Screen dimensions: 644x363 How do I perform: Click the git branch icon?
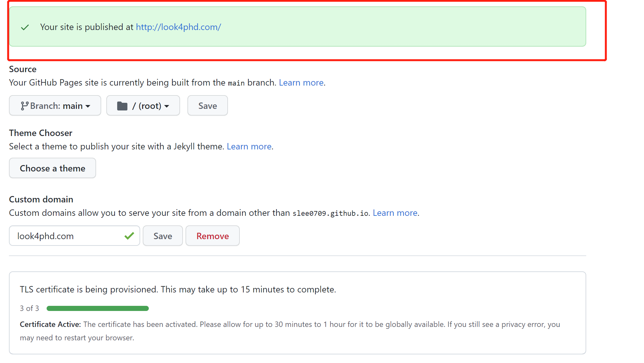(x=25, y=106)
